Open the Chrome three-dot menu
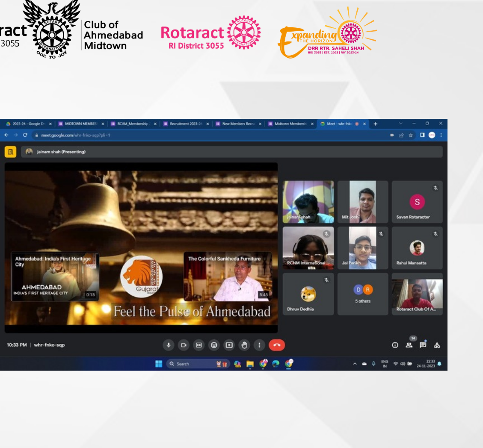Viewport: 483px width, 448px height. tap(441, 135)
